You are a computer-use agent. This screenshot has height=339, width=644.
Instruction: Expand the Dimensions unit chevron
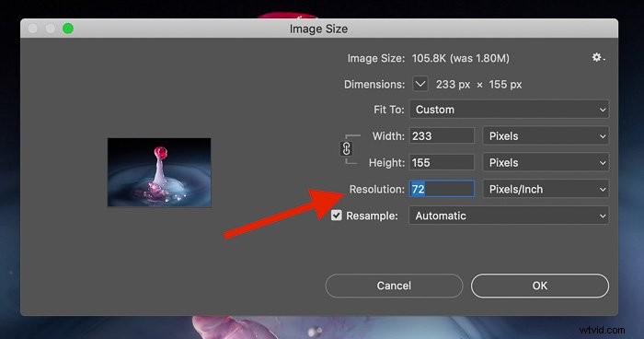click(420, 84)
